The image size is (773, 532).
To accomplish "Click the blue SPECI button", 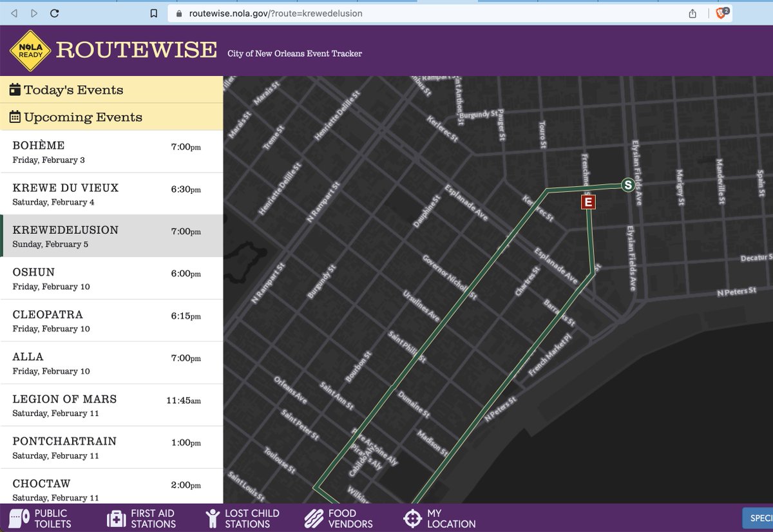I will pyautogui.click(x=758, y=518).
